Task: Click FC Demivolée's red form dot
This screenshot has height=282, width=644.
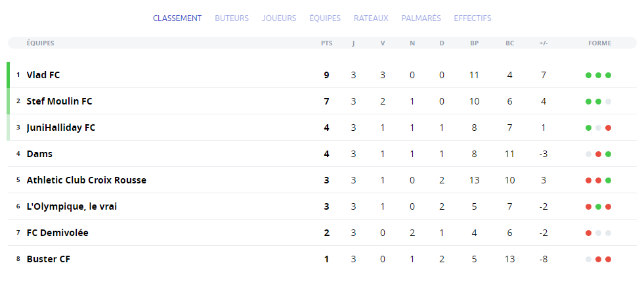Action: [589, 233]
